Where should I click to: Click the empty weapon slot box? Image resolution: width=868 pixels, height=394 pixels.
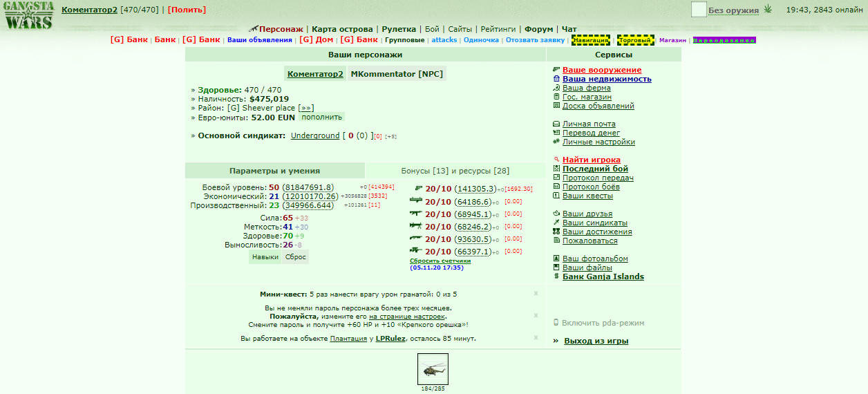(699, 9)
